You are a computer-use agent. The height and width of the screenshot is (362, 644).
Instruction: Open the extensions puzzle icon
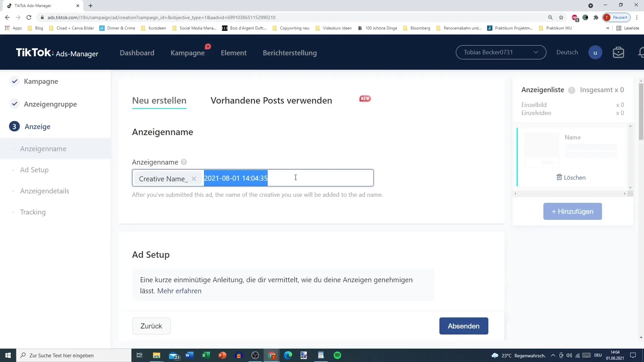(x=596, y=17)
